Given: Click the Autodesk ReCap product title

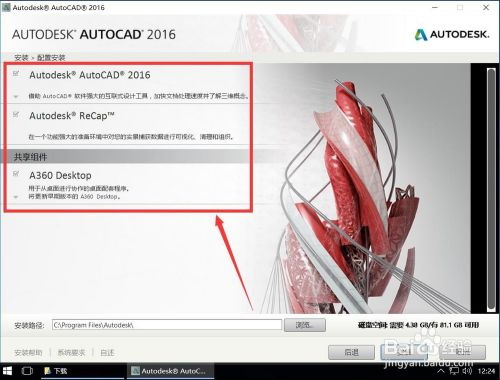Looking at the screenshot, I should pos(72,116).
